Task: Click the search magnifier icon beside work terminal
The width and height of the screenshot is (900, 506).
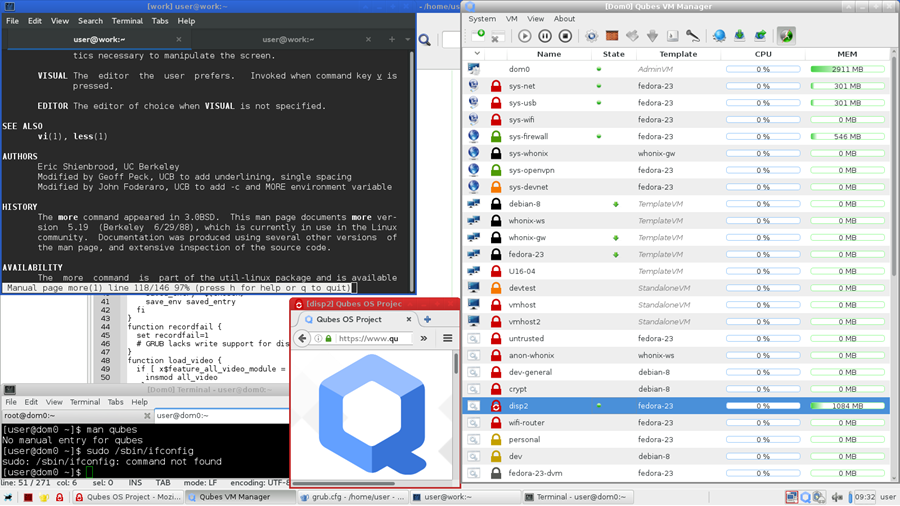Action: pyautogui.click(x=425, y=40)
